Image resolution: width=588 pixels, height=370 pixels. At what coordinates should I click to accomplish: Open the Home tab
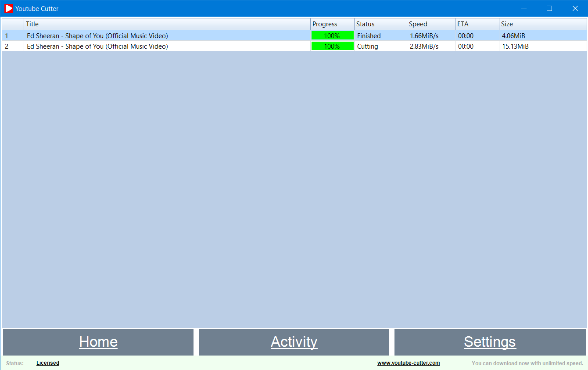click(x=98, y=342)
